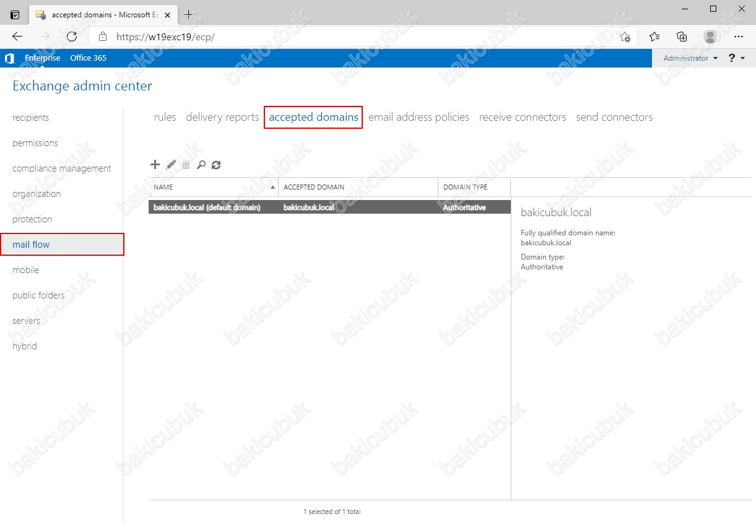Screen dimensions: 756x532
Task: Open the browser Favorites list
Action: (x=654, y=37)
